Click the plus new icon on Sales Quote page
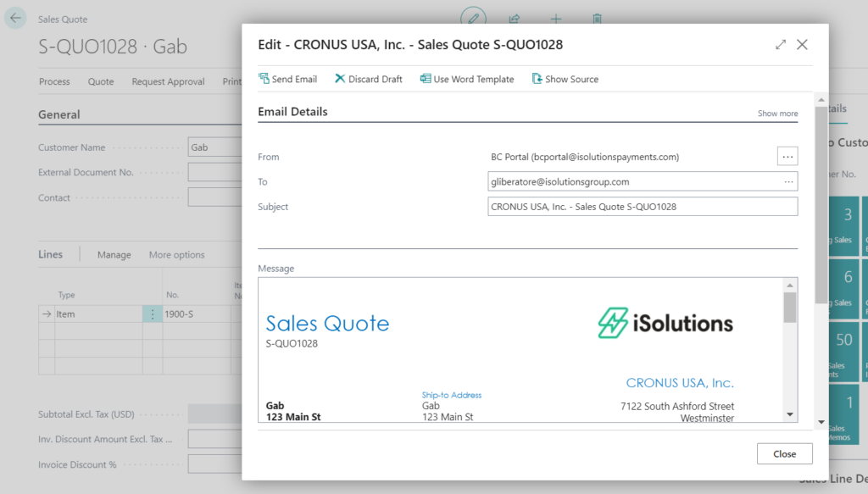This screenshot has height=494, width=868. pyautogui.click(x=556, y=19)
